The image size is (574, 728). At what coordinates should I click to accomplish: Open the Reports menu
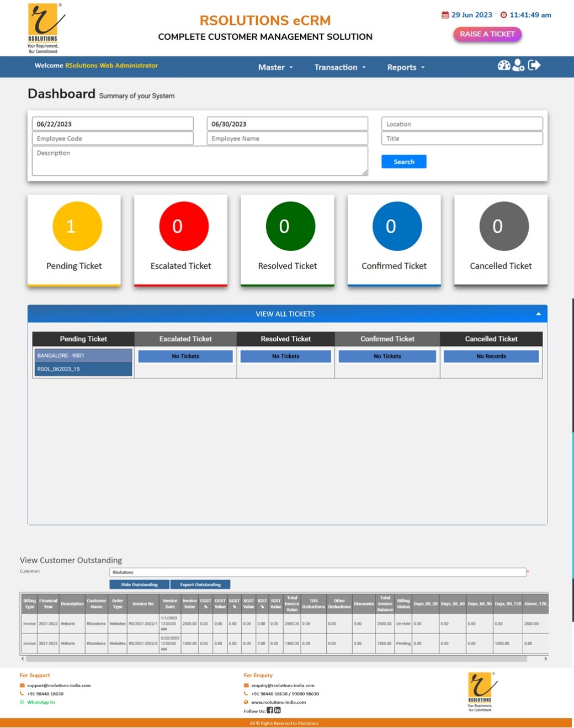point(406,67)
